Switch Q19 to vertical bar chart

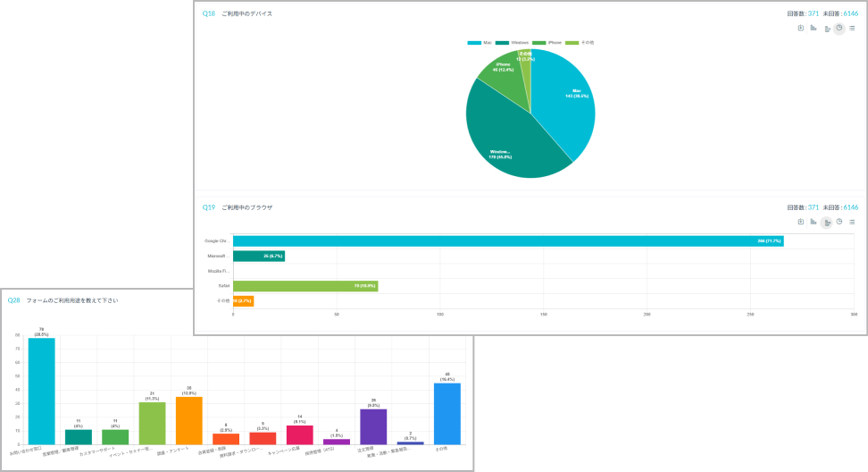tap(814, 222)
